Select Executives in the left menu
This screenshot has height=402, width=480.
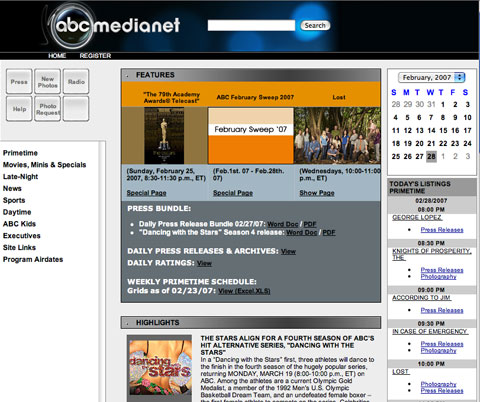coord(22,236)
